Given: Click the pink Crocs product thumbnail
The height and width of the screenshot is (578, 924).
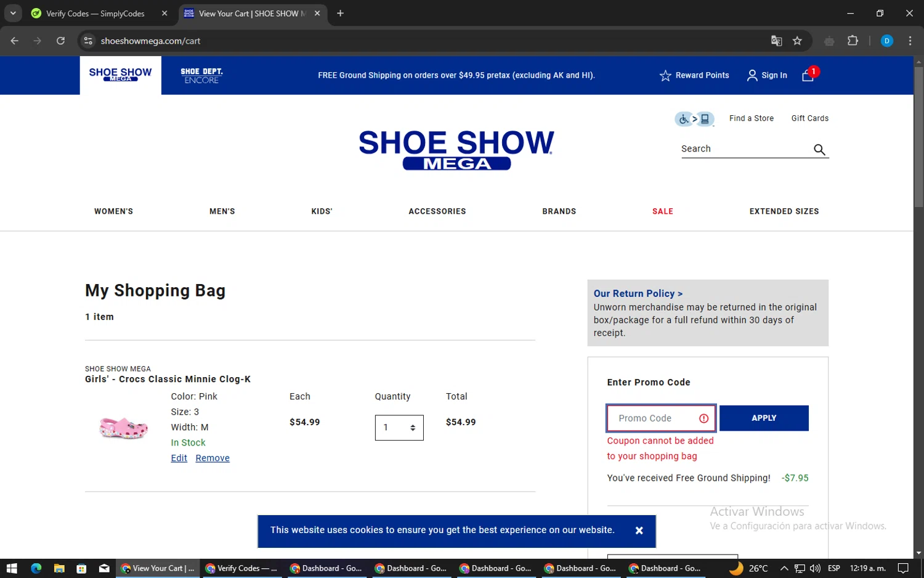Looking at the screenshot, I should point(123,427).
